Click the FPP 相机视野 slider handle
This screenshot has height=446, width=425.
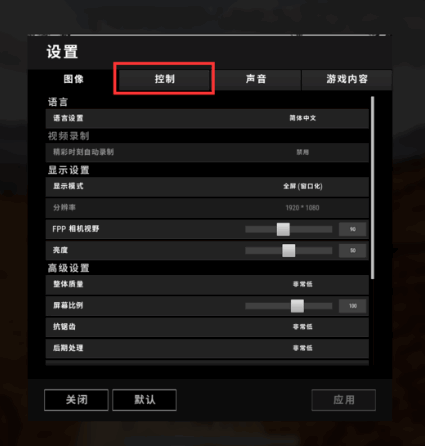(x=283, y=229)
